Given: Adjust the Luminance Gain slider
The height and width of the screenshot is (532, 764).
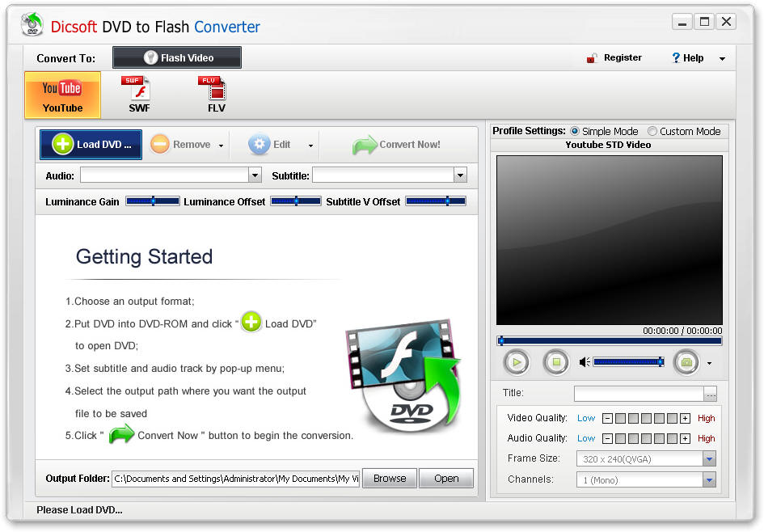Looking at the screenshot, I should 153,201.
